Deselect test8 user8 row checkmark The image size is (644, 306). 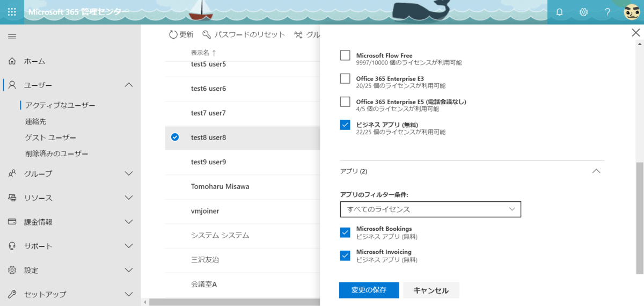coord(175,137)
